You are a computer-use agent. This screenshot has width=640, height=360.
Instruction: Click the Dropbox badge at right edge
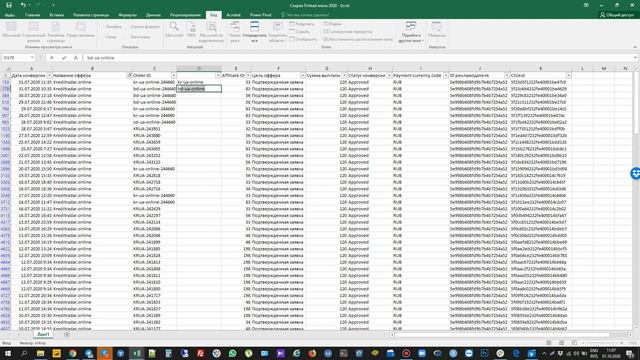pos(635,173)
